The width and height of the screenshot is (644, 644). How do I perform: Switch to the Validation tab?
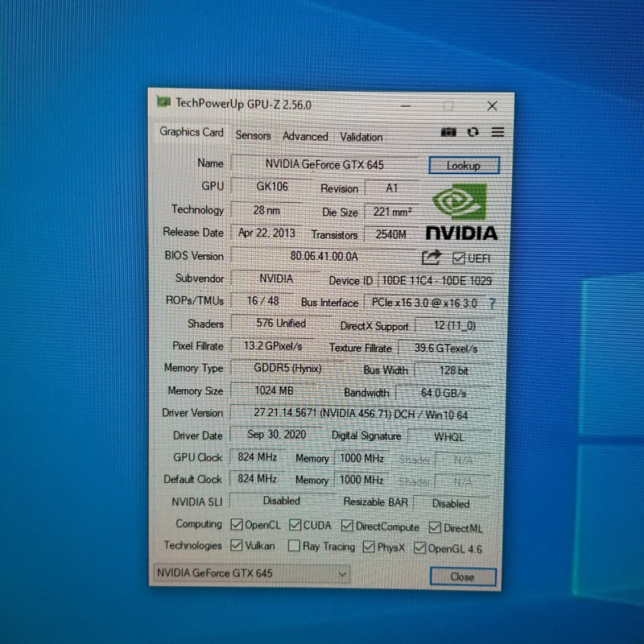(x=361, y=137)
